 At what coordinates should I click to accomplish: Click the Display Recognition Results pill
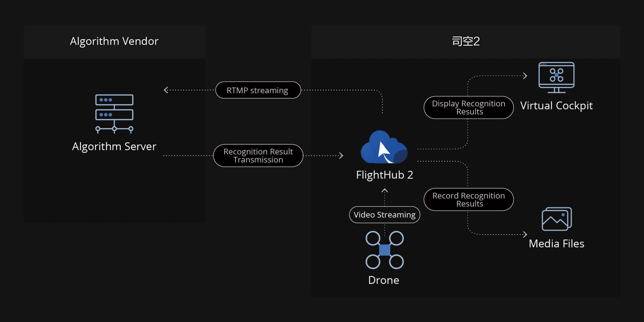[x=469, y=107]
